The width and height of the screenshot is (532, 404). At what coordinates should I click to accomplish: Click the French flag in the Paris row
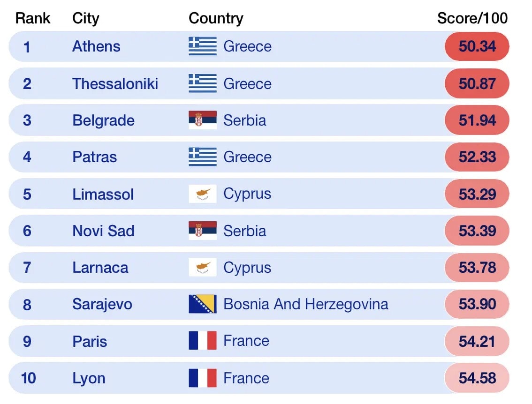coord(203,341)
